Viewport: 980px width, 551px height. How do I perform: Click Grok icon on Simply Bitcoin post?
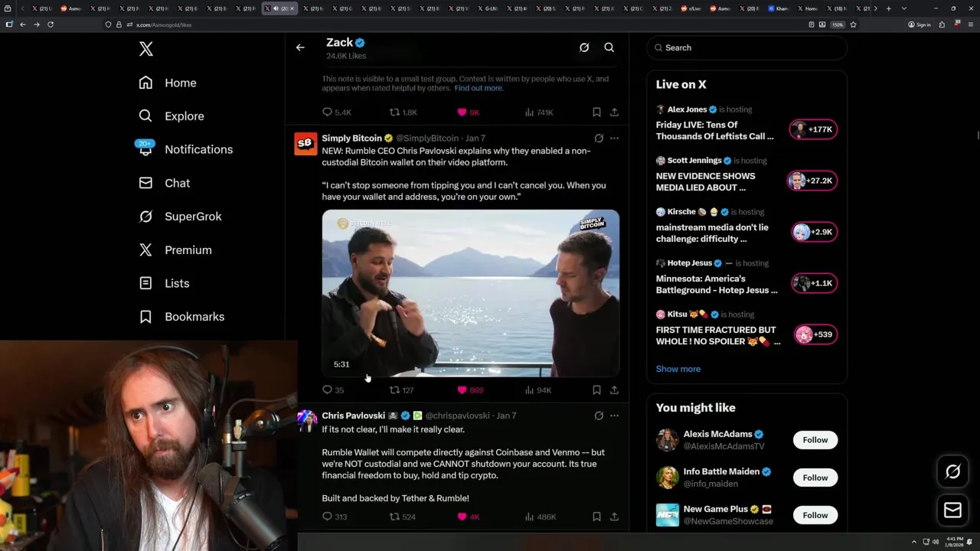pos(599,139)
